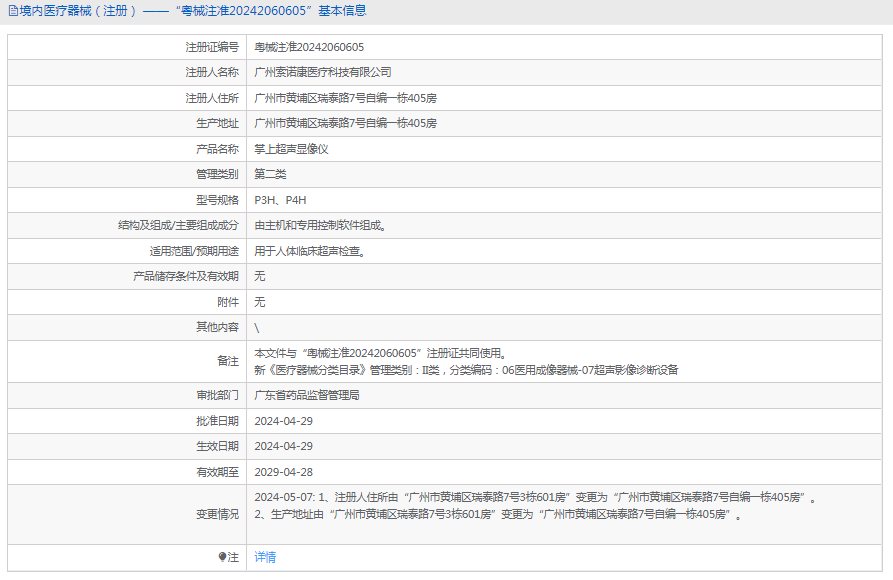Click 无 value in 附件 row

(x=260, y=302)
